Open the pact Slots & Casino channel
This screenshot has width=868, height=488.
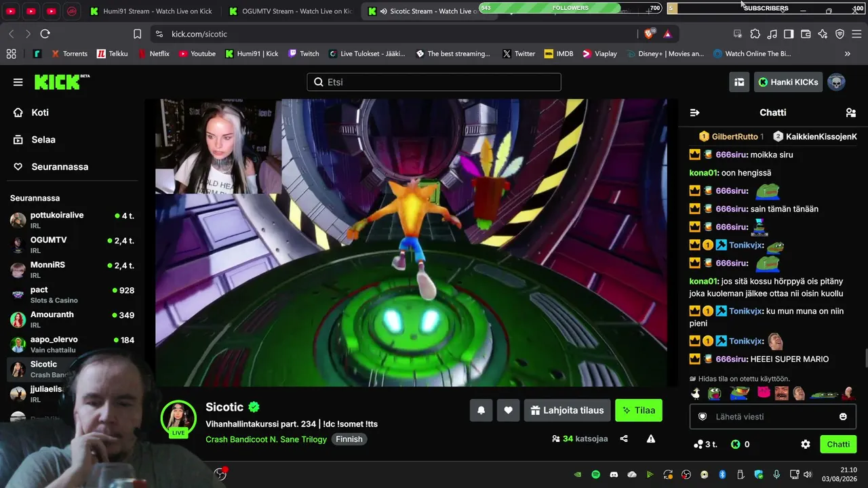72,294
